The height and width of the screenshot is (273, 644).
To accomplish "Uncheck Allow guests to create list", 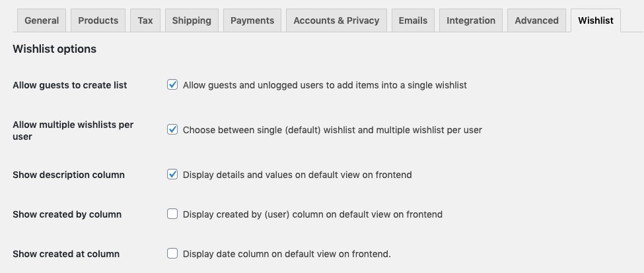I will coord(172,84).
